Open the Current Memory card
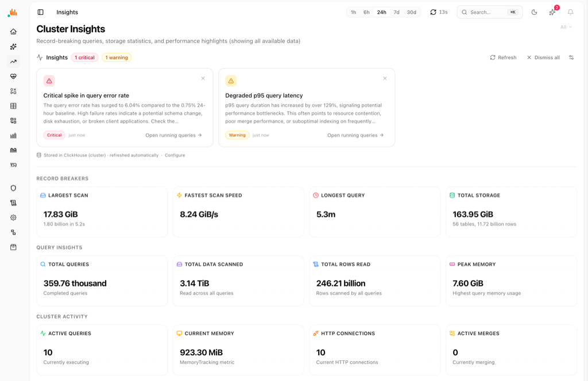Image resolution: width=588 pixels, height=381 pixels. [238, 350]
